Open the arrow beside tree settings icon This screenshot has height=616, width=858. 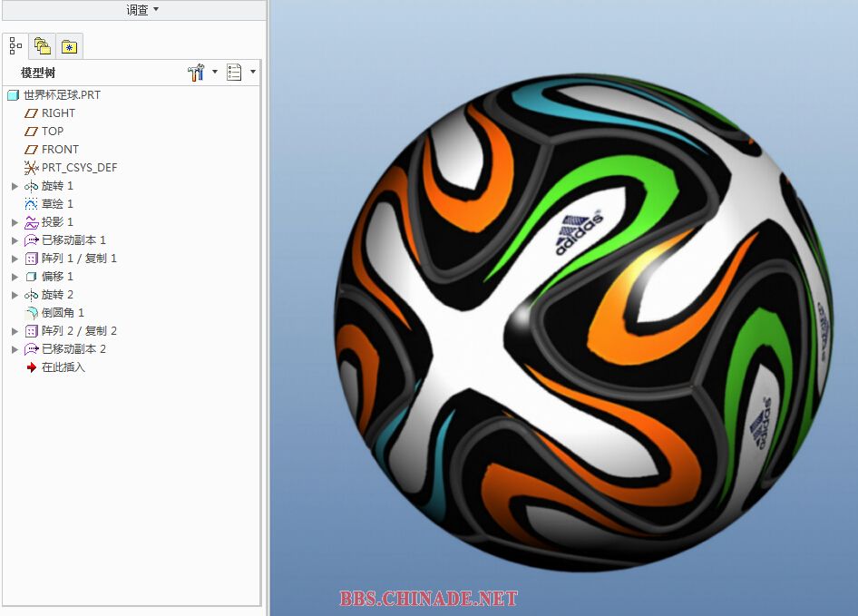tap(214, 72)
